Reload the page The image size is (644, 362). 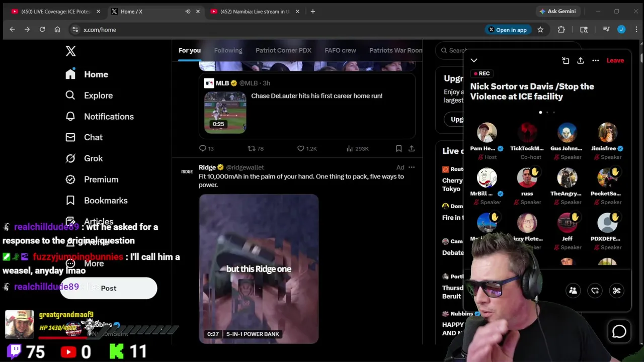tap(42, 30)
